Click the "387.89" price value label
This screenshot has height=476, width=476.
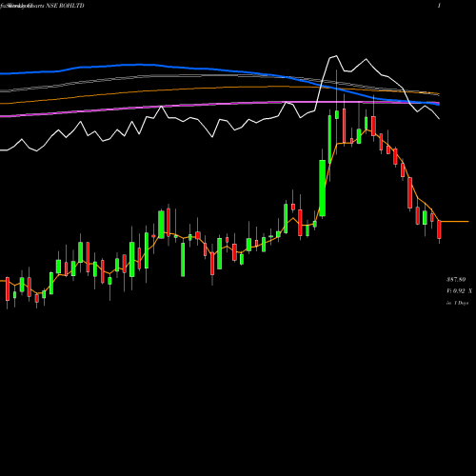pos(456,279)
